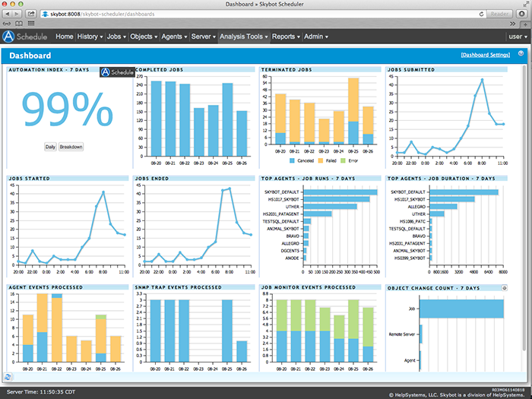Click the Job bar in Object Change Count
The width and height of the screenshot is (532, 399).
pyautogui.click(x=462, y=309)
